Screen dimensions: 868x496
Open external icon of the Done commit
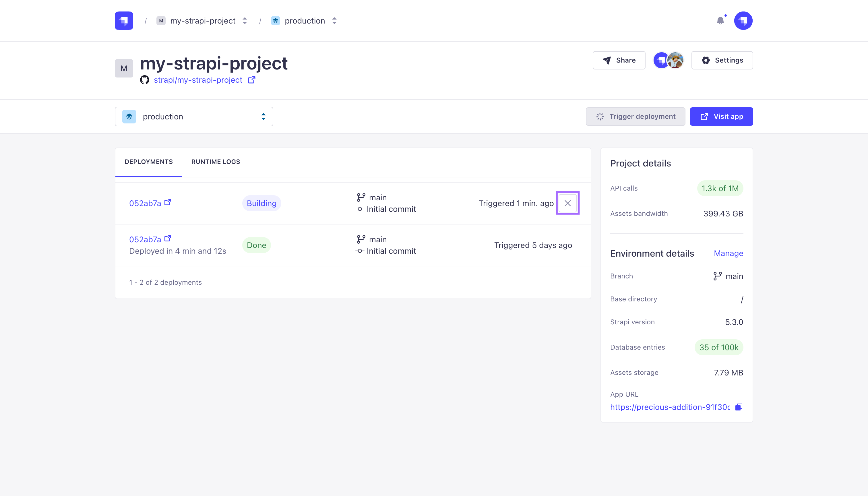pyautogui.click(x=167, y=239)
